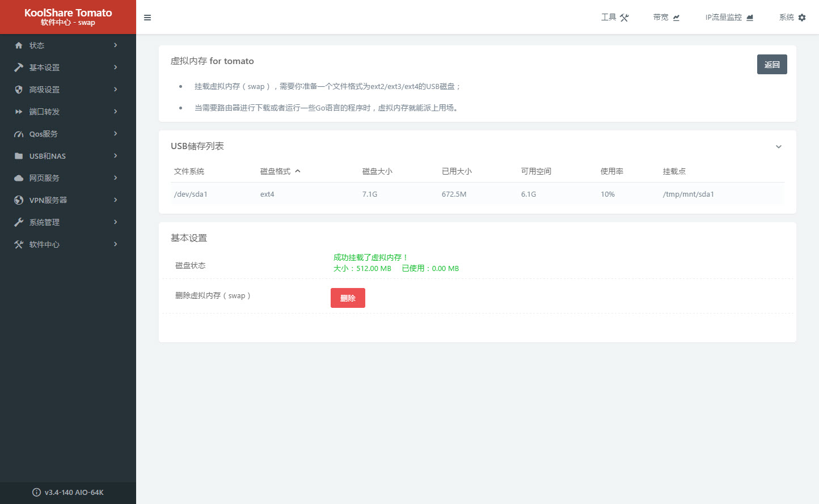This screenshot has width=819, height=504.
Task: Open the IP流量监控 top menu
Action: [x=729, y=18]
